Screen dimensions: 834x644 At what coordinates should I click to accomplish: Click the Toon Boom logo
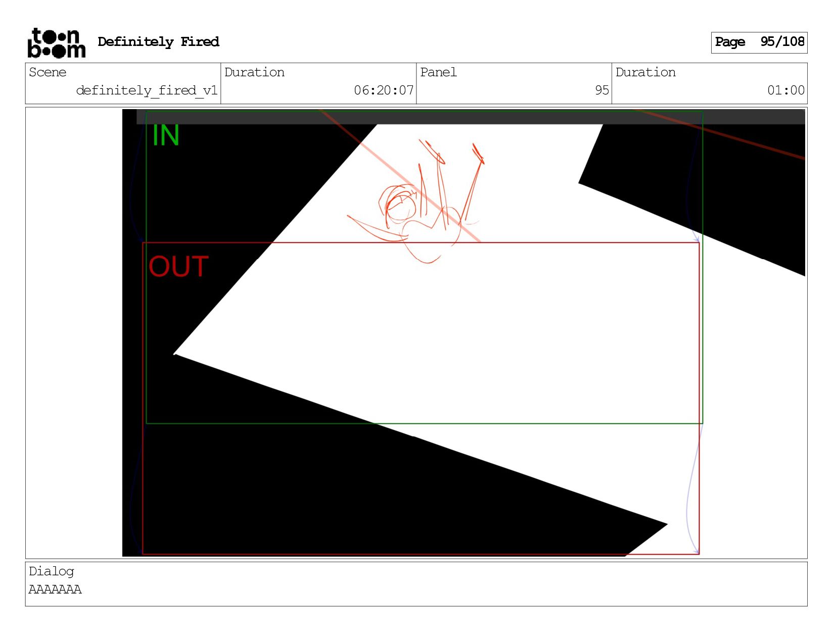click(x=57, y=43)
